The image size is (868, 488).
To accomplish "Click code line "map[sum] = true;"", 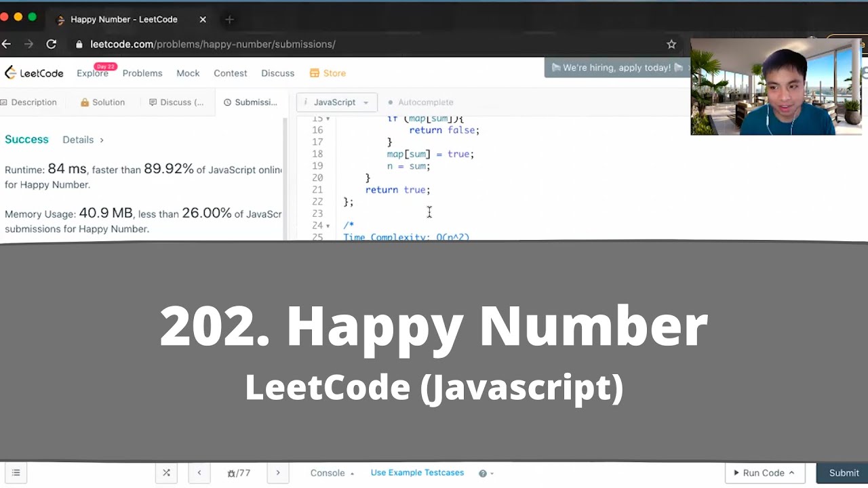I will [431, 154].
